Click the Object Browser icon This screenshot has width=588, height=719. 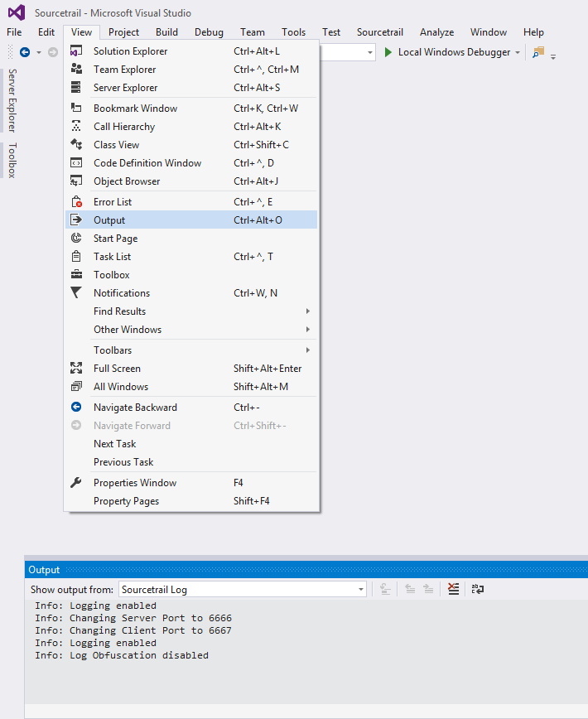(76, 181)
